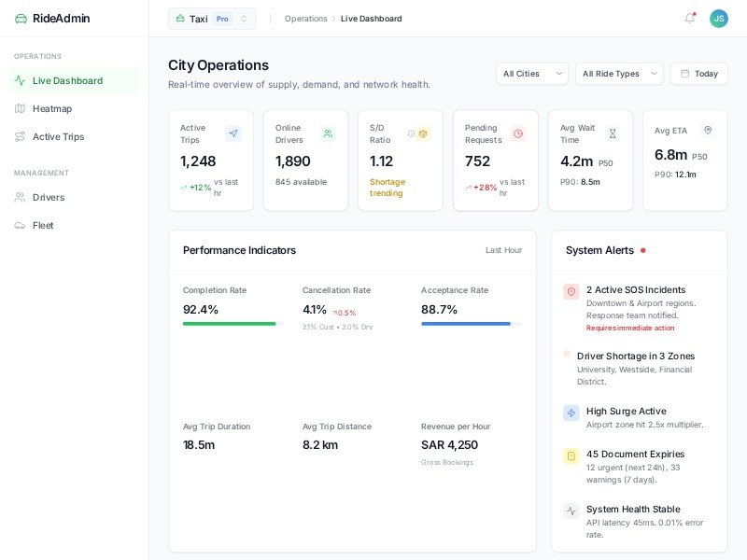Image resolution: width=747 pixels, height=560 pixels.
Task: Open the notification bell icon
Action: pyautogui.click(x=689, y=18)
